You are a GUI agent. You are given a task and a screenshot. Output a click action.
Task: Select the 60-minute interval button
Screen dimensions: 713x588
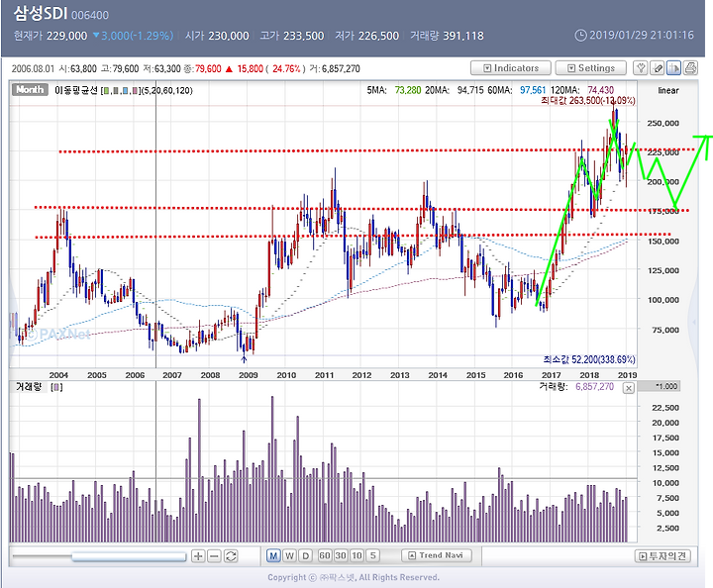325,555
